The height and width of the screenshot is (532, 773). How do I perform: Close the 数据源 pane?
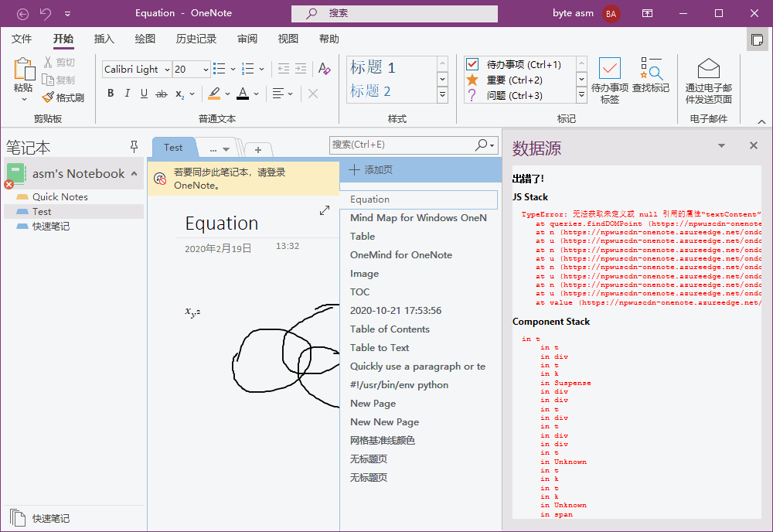pyautogui.click(x=753, y=145)
